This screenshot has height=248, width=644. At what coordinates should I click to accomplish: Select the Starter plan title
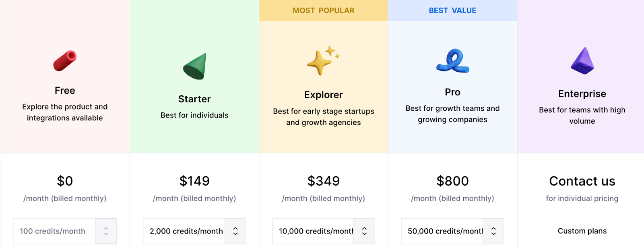tap(194, 99)
